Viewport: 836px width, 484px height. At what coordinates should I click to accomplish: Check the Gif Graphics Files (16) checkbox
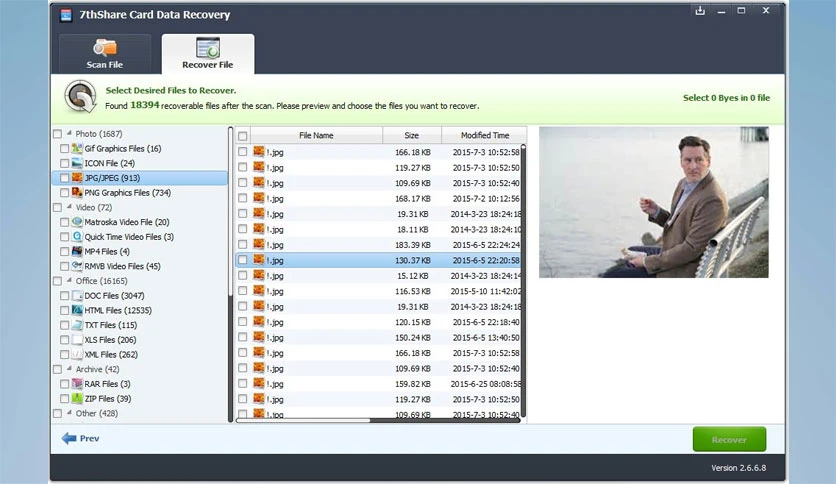[x=65, y=149]
